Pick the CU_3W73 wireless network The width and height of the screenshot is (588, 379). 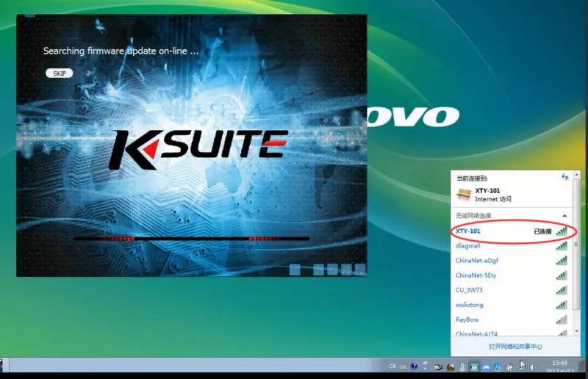point(512,290)
